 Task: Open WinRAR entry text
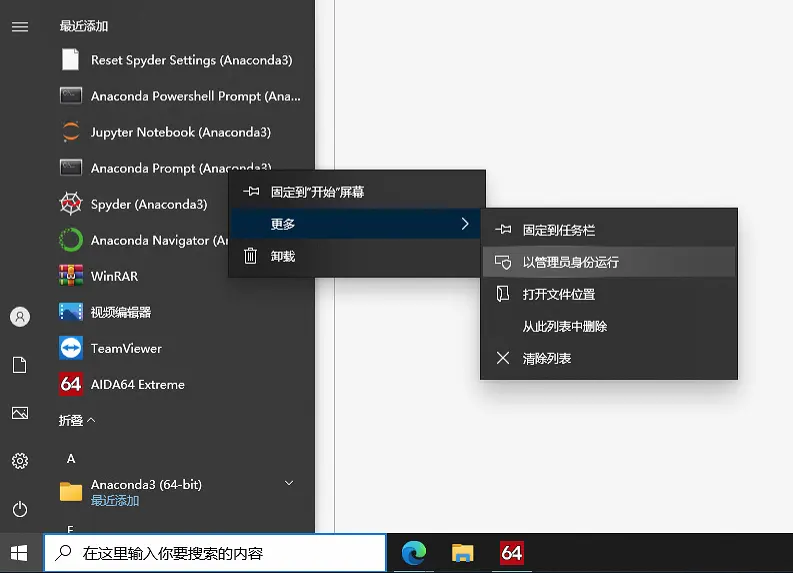(x=114, y=276)
